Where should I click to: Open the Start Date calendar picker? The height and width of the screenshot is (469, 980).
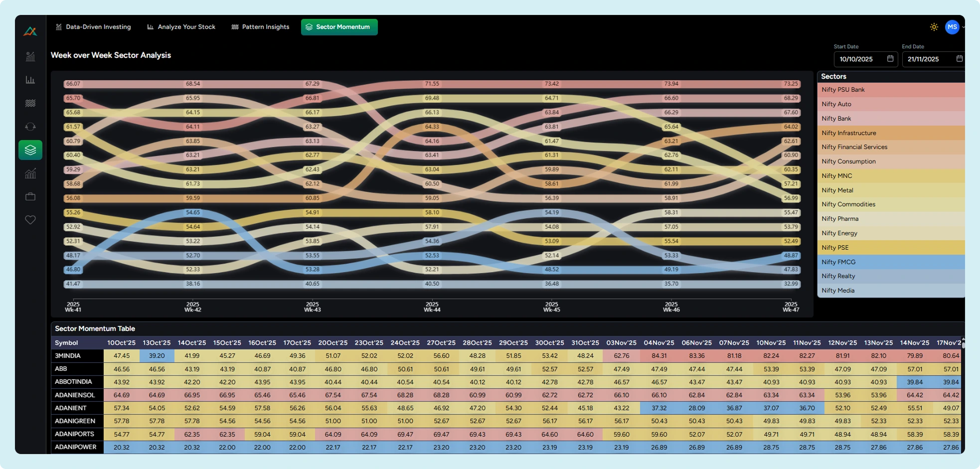pyautogui.click(x=890, y=59)
